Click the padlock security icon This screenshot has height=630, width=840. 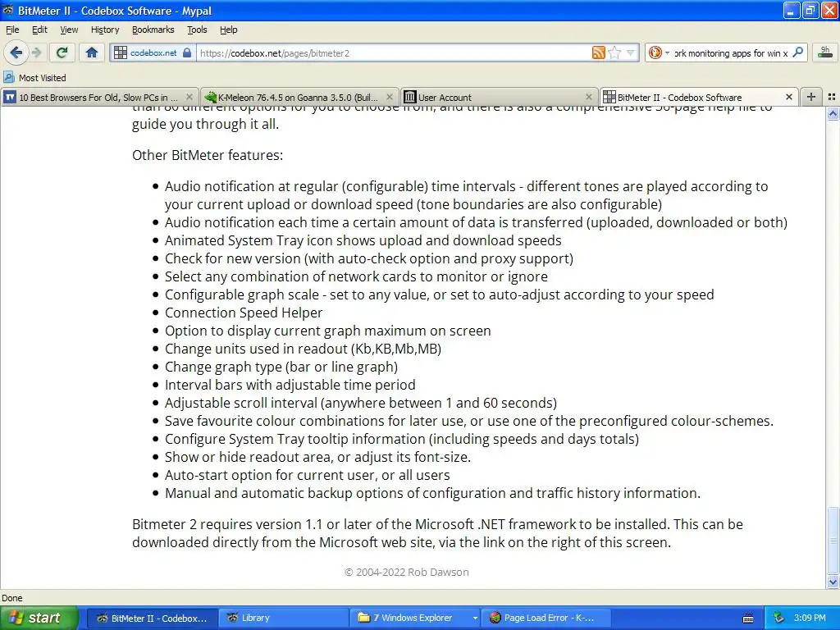(187, 53)
